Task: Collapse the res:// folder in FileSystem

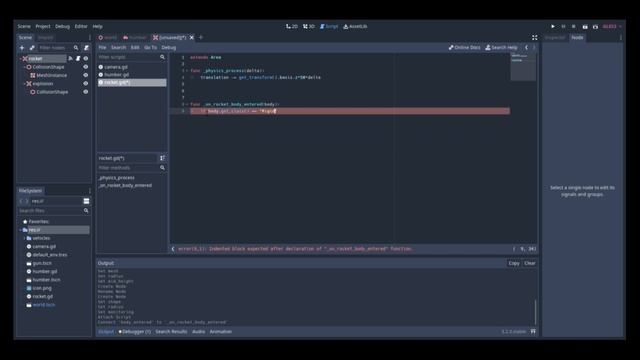Action: coord(21,230)
